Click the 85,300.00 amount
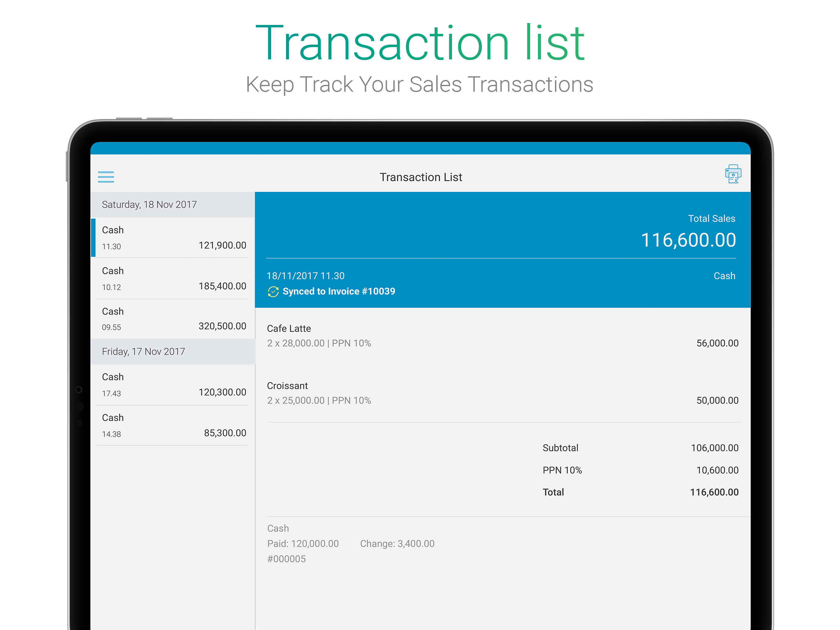The width and height of the screenshot is (840, 630). [225, 433]
